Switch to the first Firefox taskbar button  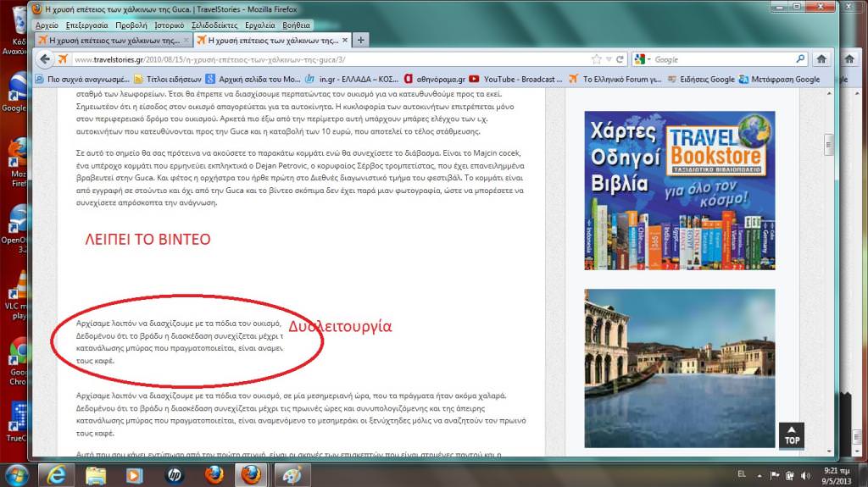[x=214, y=475]
